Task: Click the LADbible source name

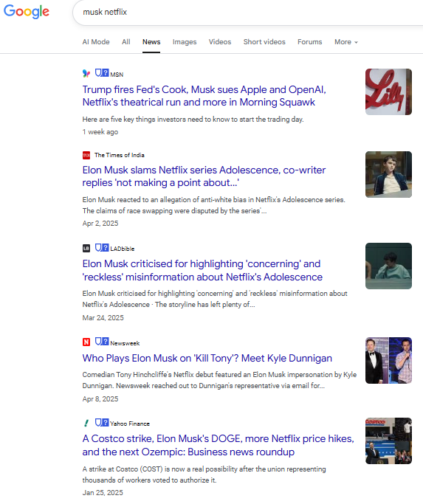Action: (x=123, y=249)
